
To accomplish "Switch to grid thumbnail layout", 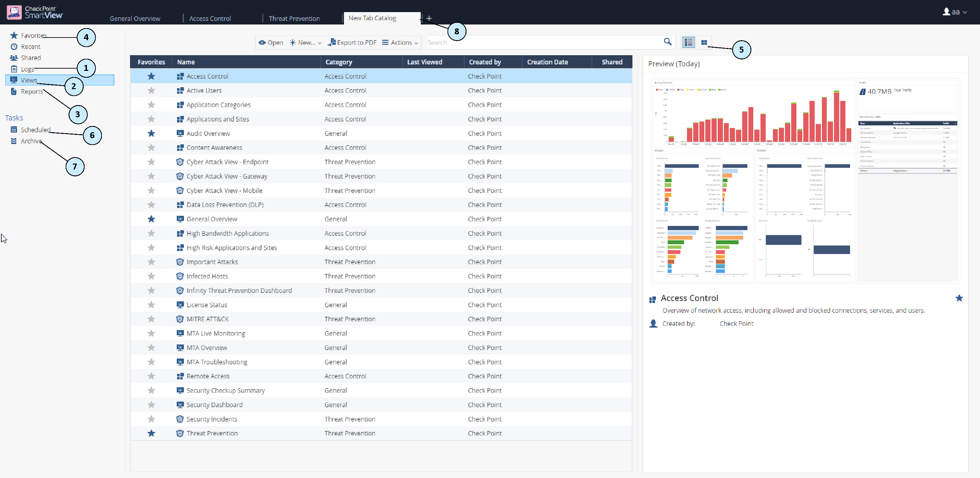I will [704, 42].
